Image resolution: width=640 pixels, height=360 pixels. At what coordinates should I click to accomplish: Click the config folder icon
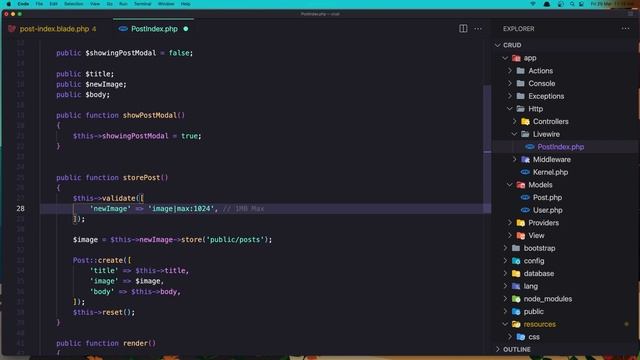tap(516, 261)
